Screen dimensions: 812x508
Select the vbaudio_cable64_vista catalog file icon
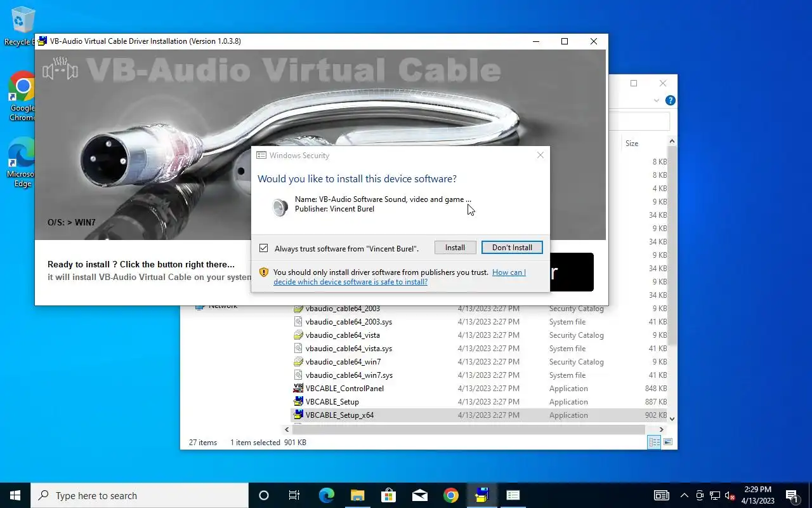point(298,335)
